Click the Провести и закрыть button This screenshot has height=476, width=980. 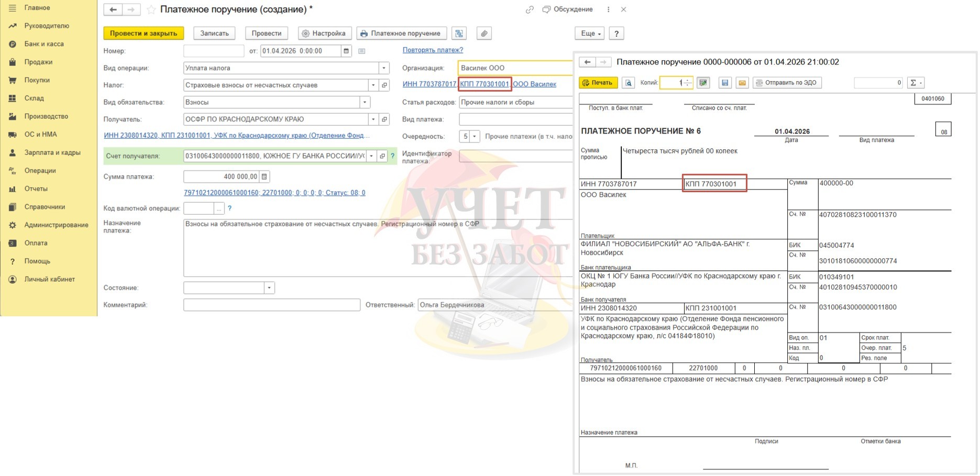pos(144,34)
